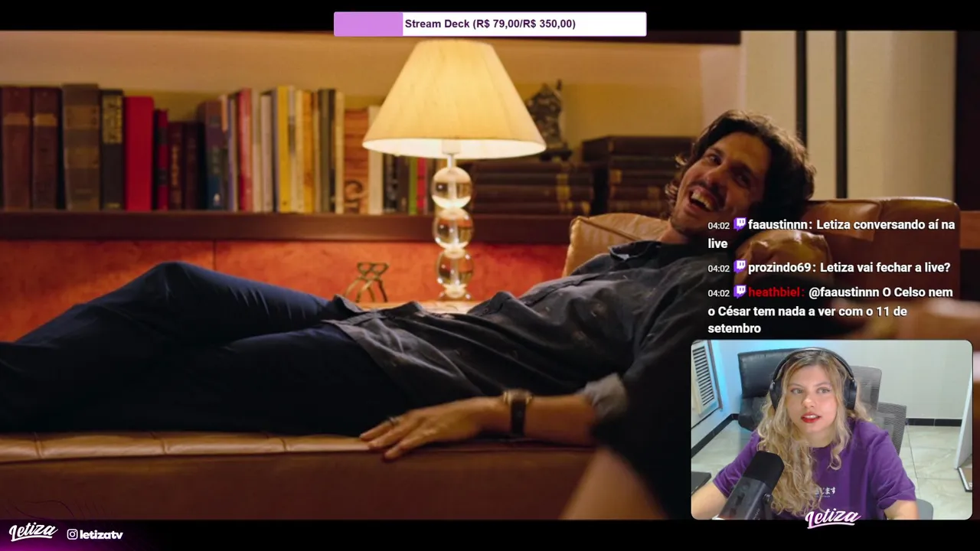980x551 pixels.
Task: Click the Twitch badge beside prozindo69
Action: (740, 267)
